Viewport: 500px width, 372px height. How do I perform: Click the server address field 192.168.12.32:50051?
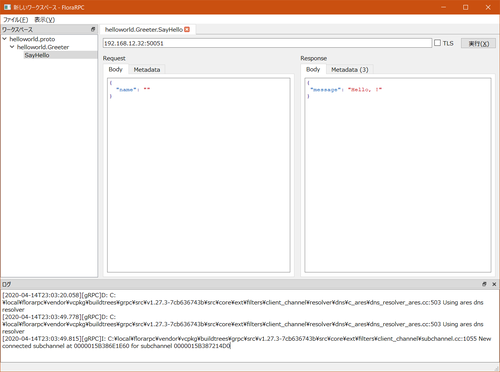tap(267, 43)
